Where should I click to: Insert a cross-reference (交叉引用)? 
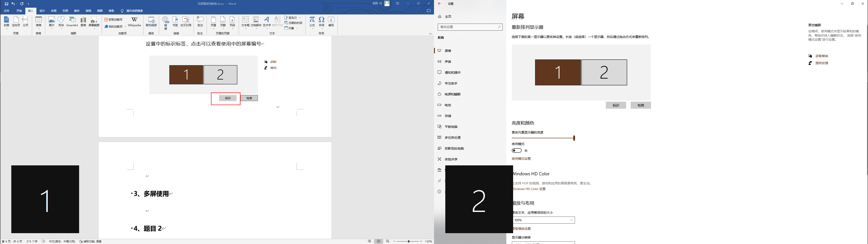tap(186, 22)
